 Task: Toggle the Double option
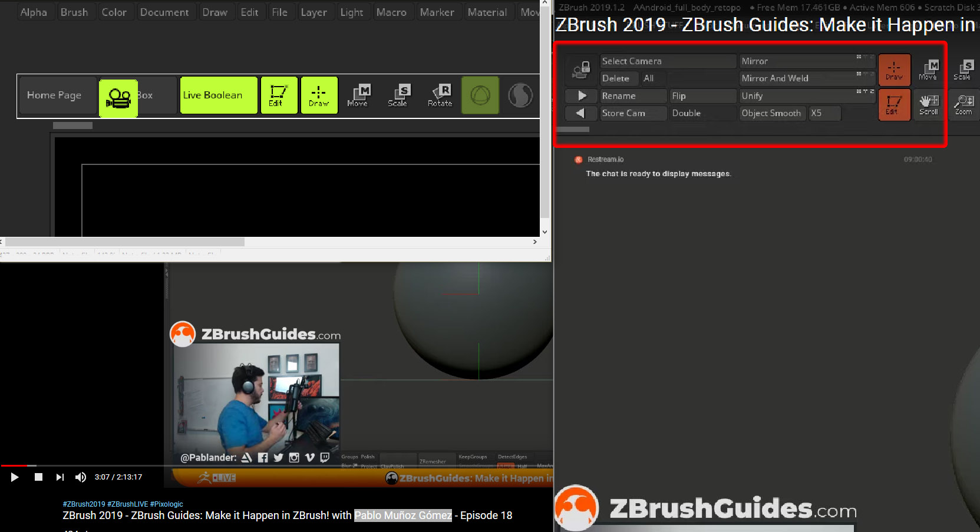click(x=703, y=113)
